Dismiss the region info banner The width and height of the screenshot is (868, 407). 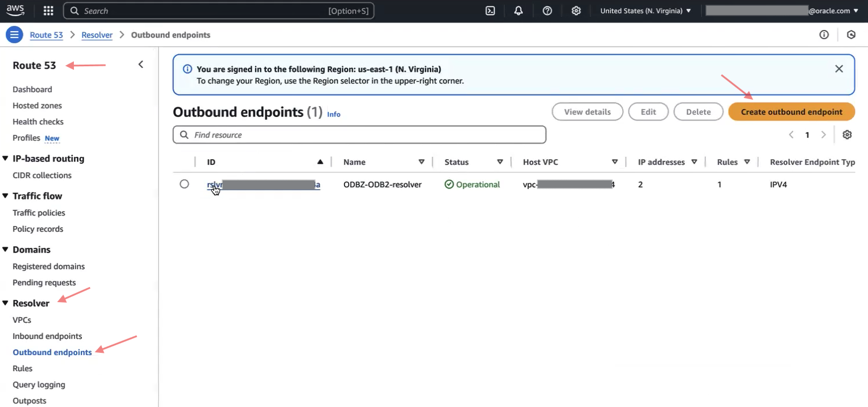839,69
